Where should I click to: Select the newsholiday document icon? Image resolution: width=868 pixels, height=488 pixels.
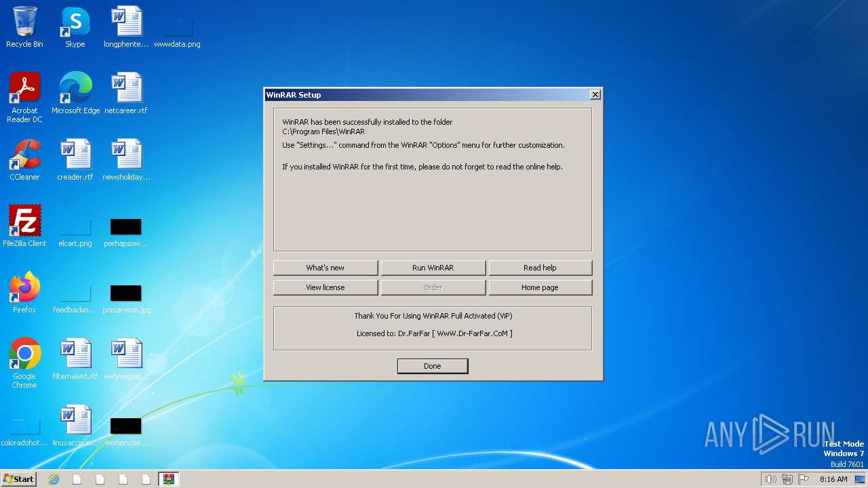(x=126, y=160)
